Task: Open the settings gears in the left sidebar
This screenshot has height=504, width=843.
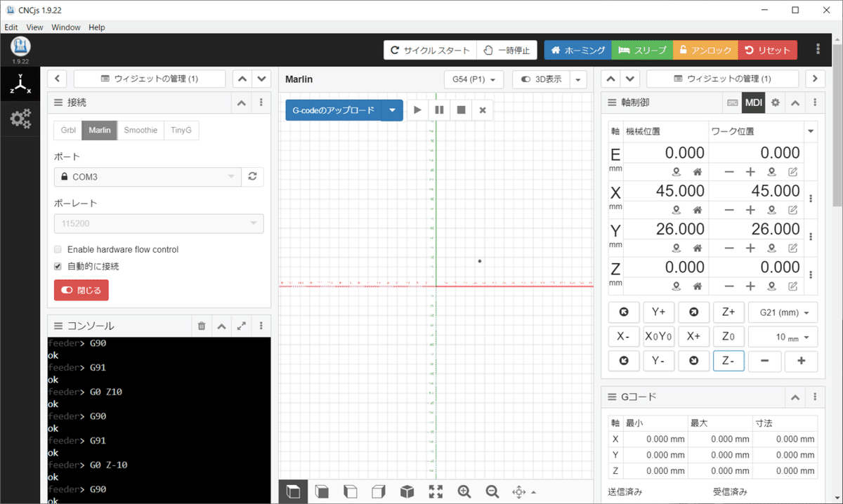Action: 20,118
